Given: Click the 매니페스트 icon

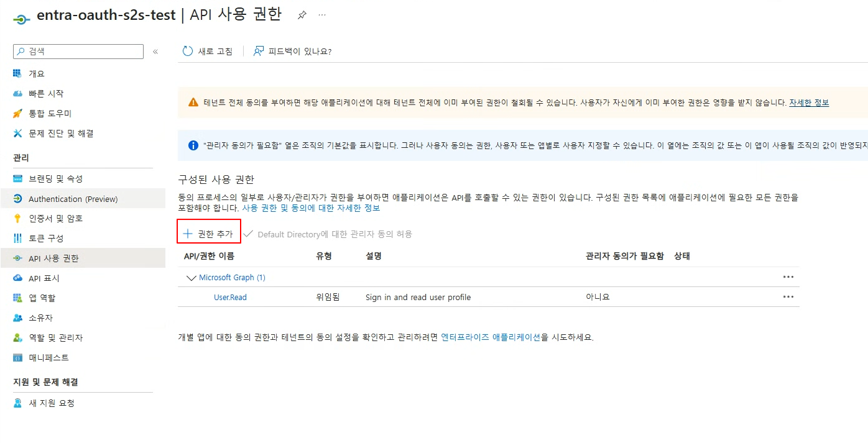Looking at the screenshot, I should pos(17,357).
